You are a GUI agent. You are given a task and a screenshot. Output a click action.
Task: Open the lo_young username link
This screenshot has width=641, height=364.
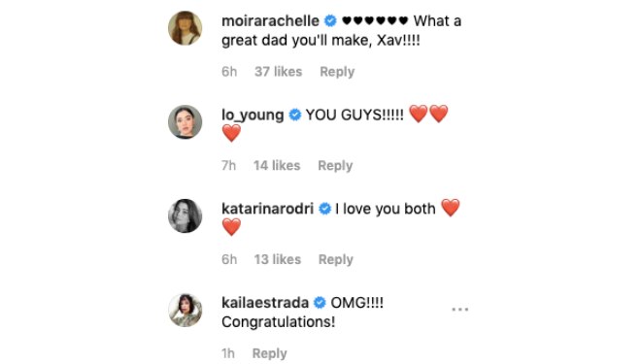click(253, 115)
